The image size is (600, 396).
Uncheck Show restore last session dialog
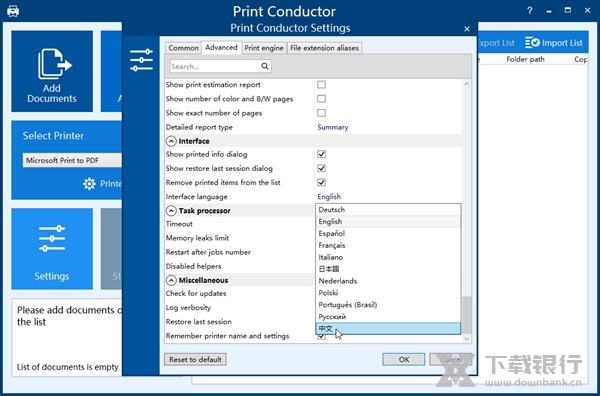pos(321,168)
